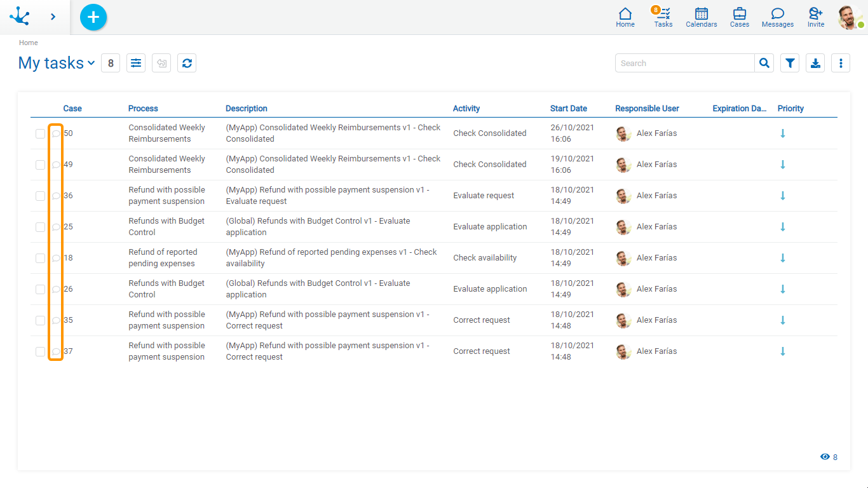Open the three-dot more options menu
The width and height of the screenshot is (868, 488).
[841, 63]
